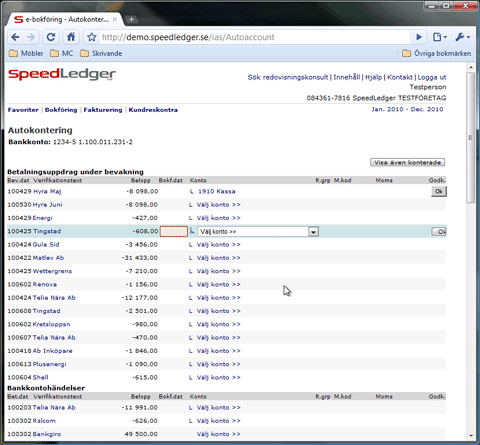
Task: Open the Övriga bokmärken folder
Action: pos(437,53)
